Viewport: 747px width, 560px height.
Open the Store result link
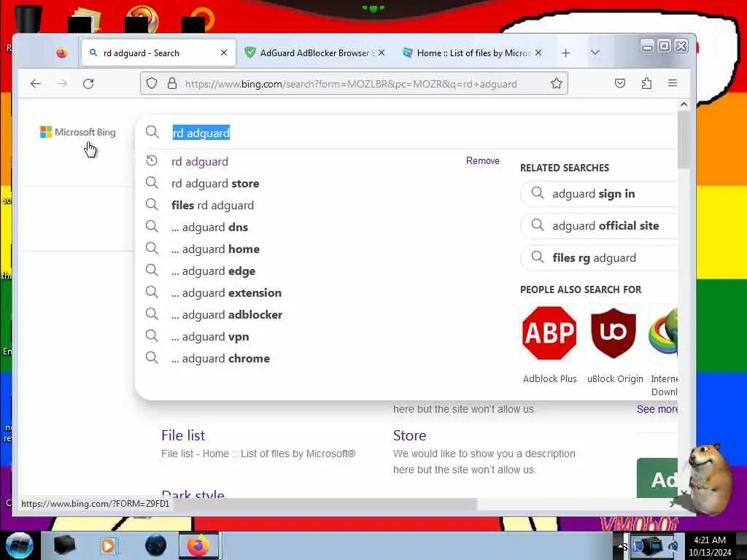pyautogui.click(x=409, y=435)
